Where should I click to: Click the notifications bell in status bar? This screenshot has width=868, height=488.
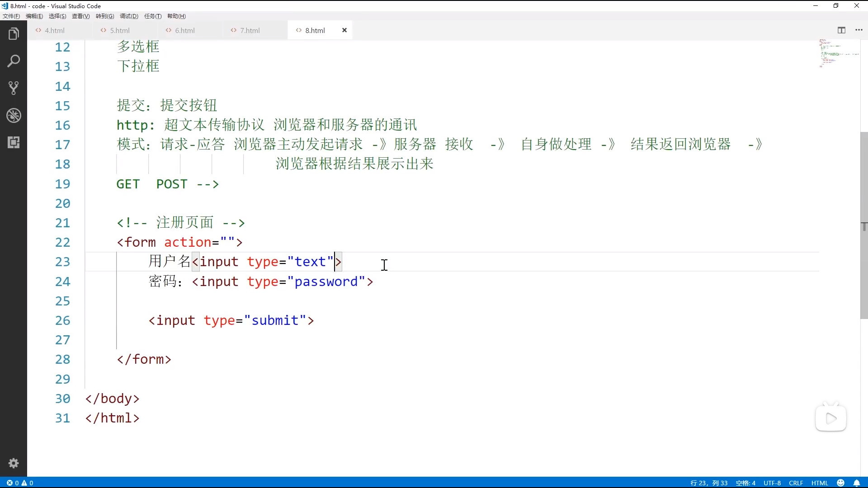click(x=857, y=483)
